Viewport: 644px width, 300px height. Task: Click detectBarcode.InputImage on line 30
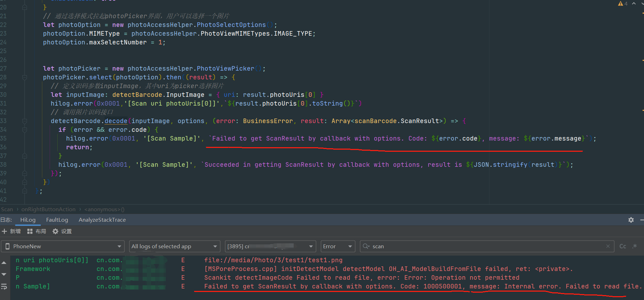158,95
